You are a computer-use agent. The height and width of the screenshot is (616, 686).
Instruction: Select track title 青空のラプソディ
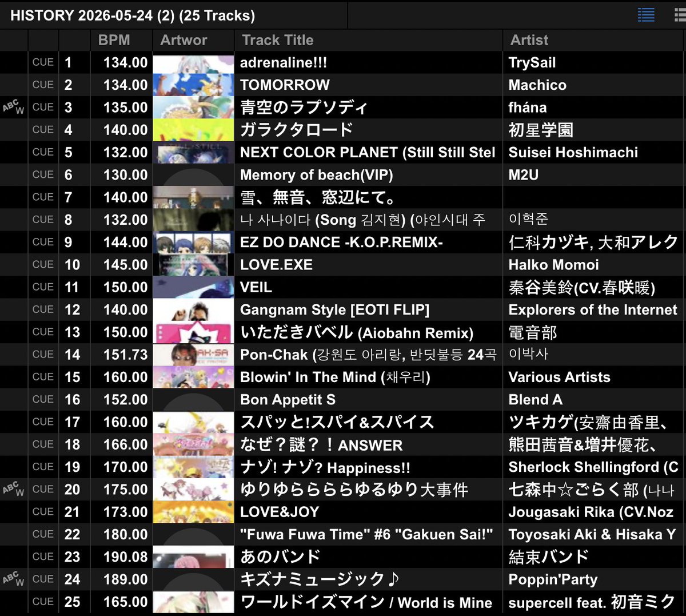click(x=304, y=107)
